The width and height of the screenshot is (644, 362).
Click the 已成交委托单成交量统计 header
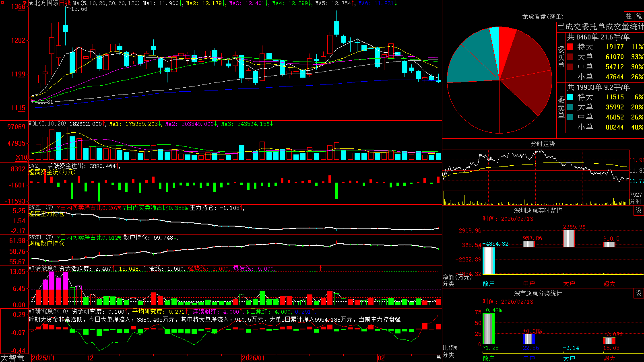click(x=601, y=27)
